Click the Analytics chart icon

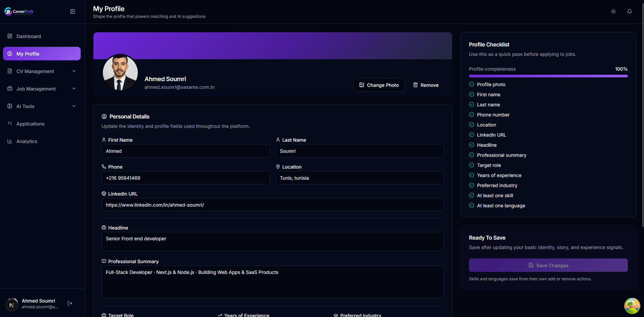[x=10, y=141]
